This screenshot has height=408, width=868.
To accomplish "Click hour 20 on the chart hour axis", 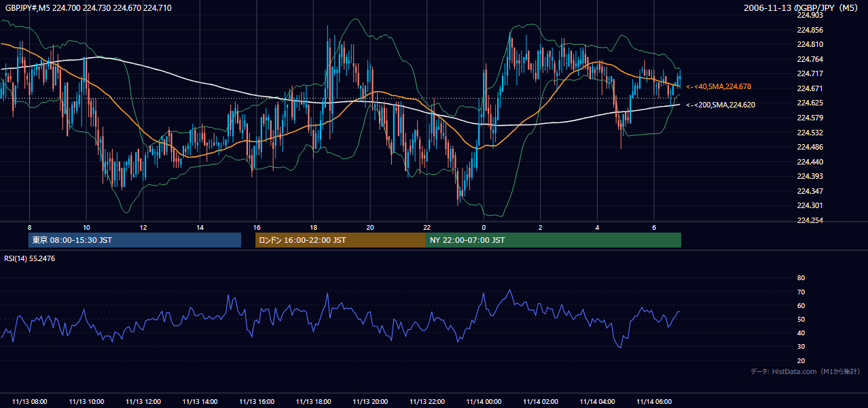I will (x=370, y=227).
